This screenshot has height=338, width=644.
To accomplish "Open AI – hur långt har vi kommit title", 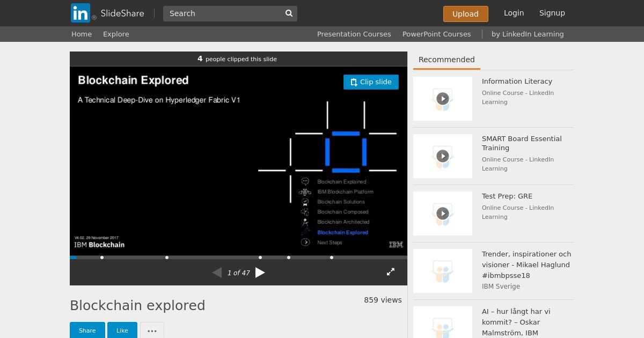I will 516,322.
